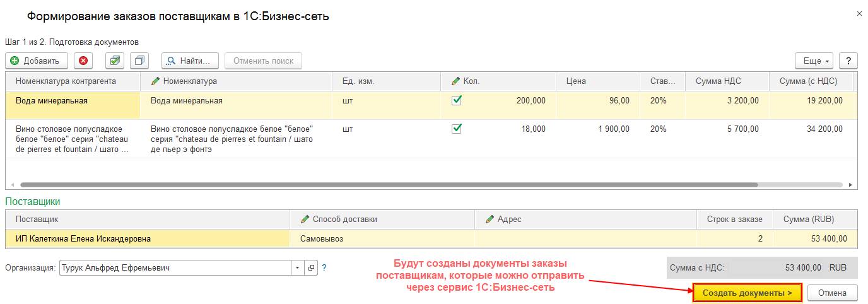Click the check all rows icon
The width and height of the screenshot is (868, 304).
[x=114, y=61]
